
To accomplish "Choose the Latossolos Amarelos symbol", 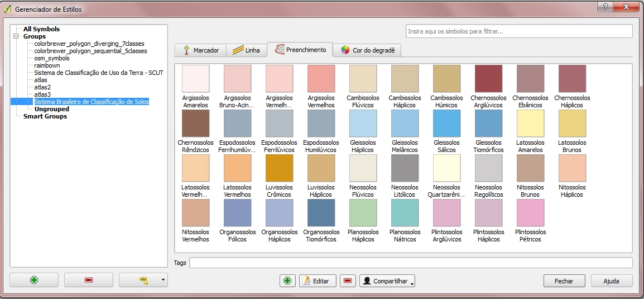I will [x=531, y=124].
